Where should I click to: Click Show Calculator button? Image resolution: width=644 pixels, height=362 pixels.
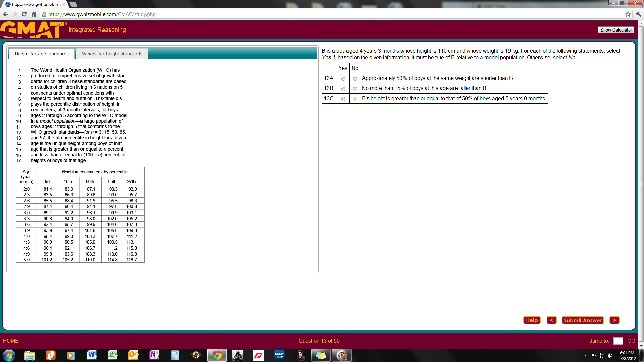[x=616, y=30]
